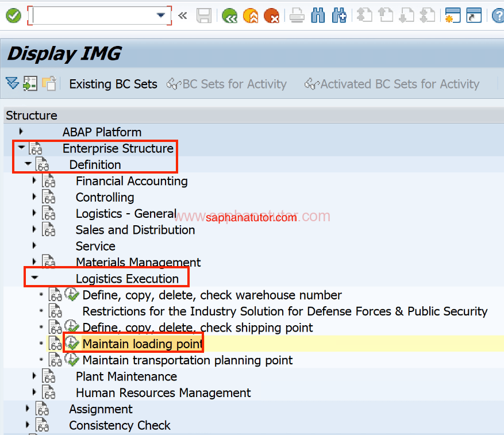Collapse the command field with double chevron
Screen dimensions: 504x435
pos(183,16)
